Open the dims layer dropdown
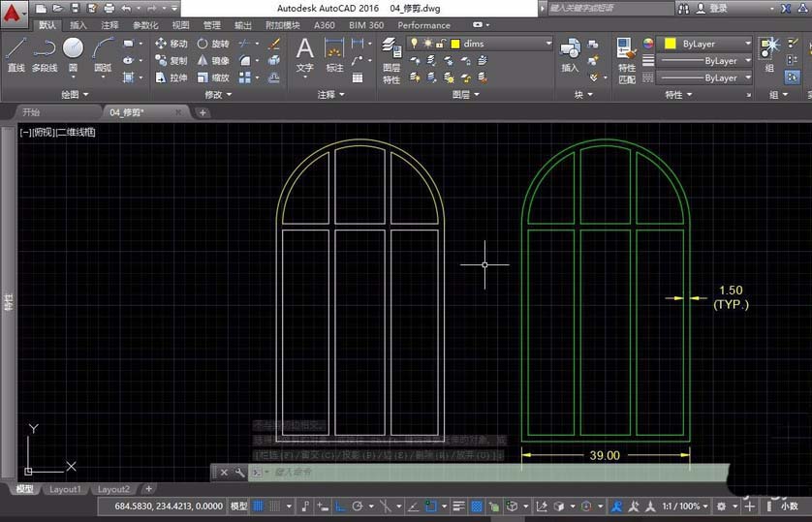This screenshot has height=522, width=812. pos(547,44)
